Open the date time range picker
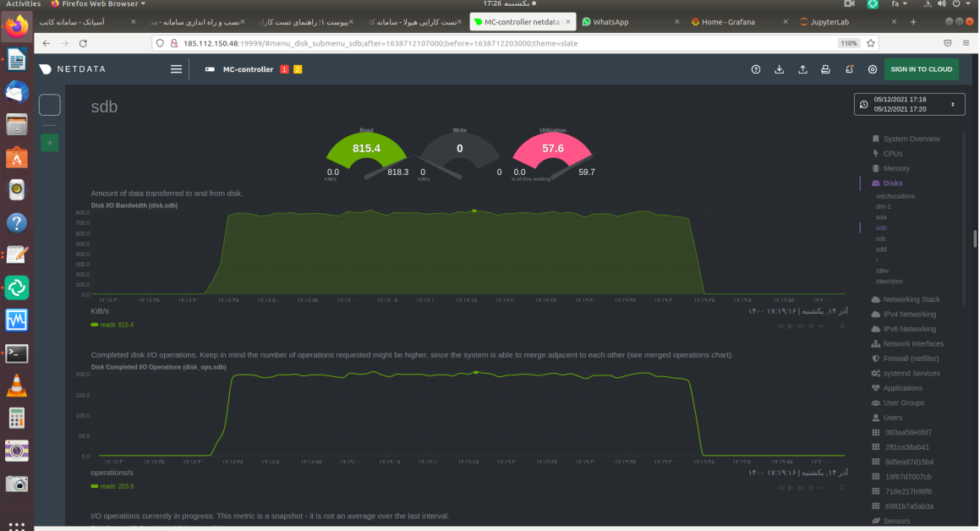980x531 pixels. (909, 104)
